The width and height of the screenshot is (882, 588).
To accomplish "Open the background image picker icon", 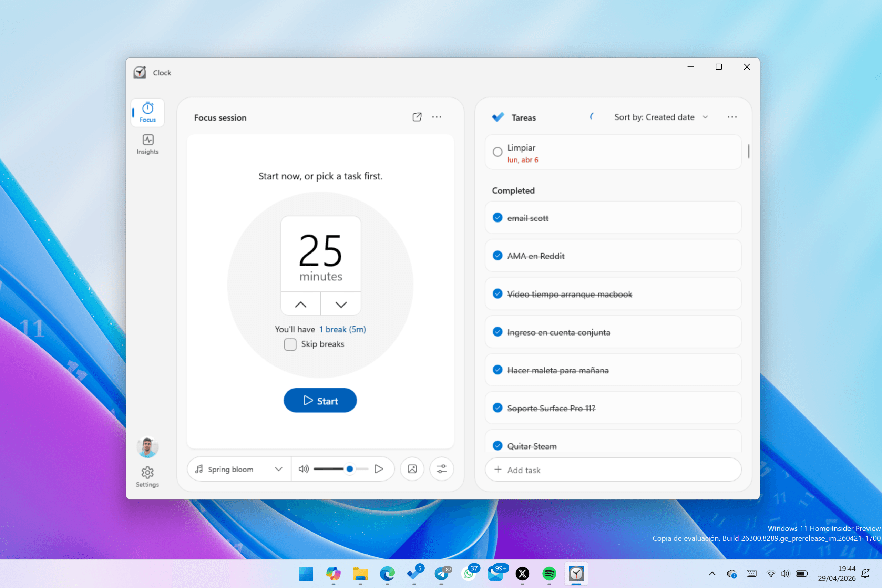I will pyautogui.click(x=412, y=469).
